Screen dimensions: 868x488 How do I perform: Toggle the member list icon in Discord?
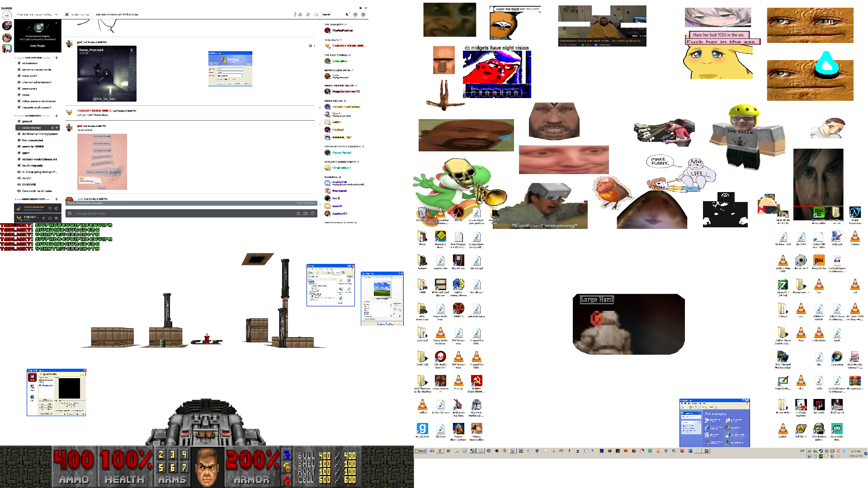[315, 14]
